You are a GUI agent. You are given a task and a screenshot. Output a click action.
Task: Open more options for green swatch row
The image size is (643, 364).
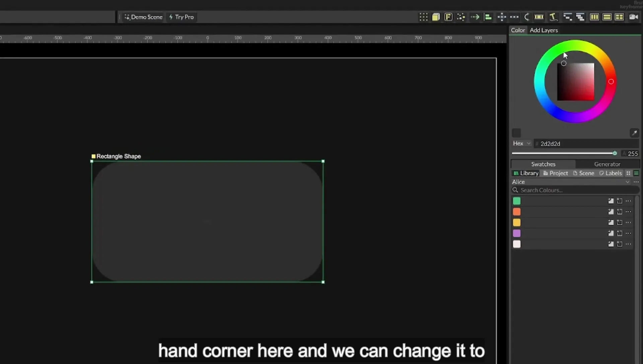click(x=628, y=201)
